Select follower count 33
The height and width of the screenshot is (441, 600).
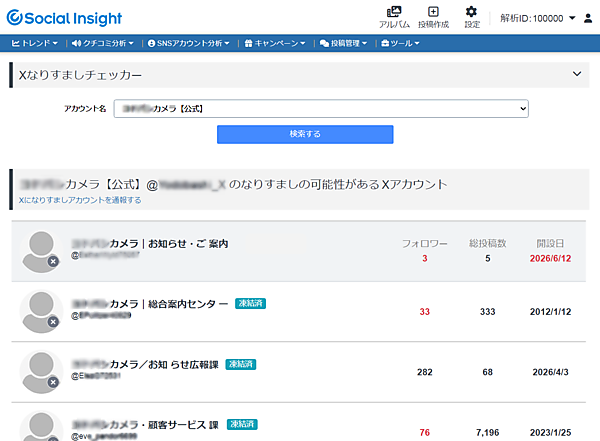(425, 312)
